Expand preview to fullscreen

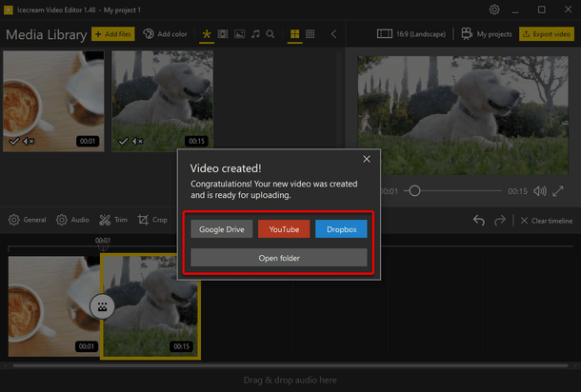tap(558, 191)
